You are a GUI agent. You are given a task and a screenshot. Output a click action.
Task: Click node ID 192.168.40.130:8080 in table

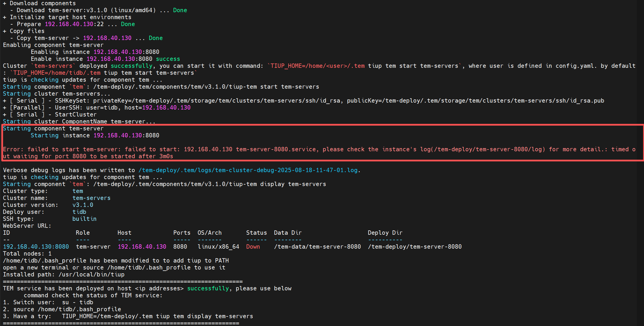click(36, 247)
